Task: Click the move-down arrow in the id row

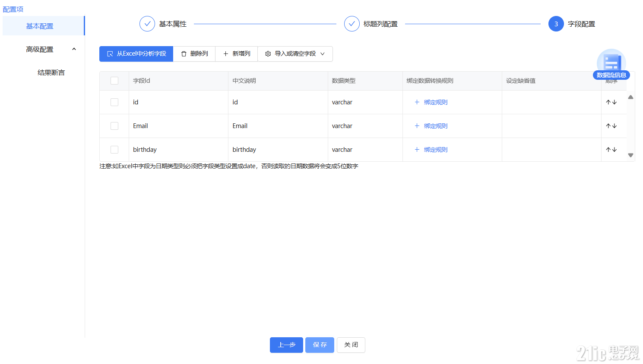Action: pos(614,102)
